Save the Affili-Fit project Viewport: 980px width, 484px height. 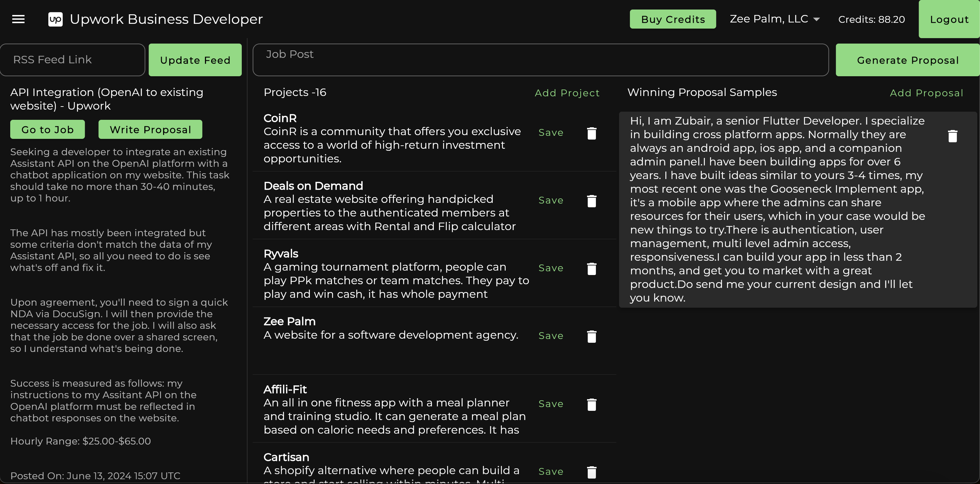tap(551, 404)
